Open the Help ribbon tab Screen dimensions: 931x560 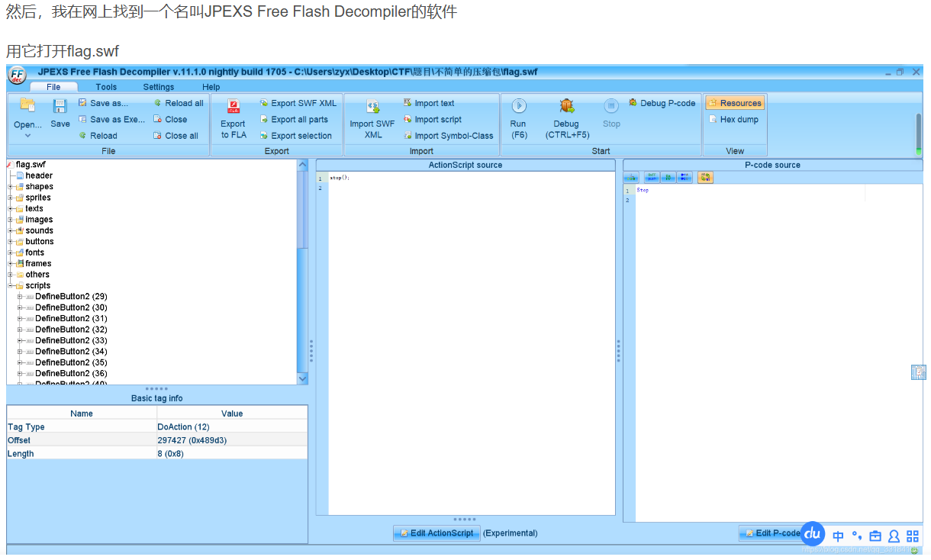point(211,87)
